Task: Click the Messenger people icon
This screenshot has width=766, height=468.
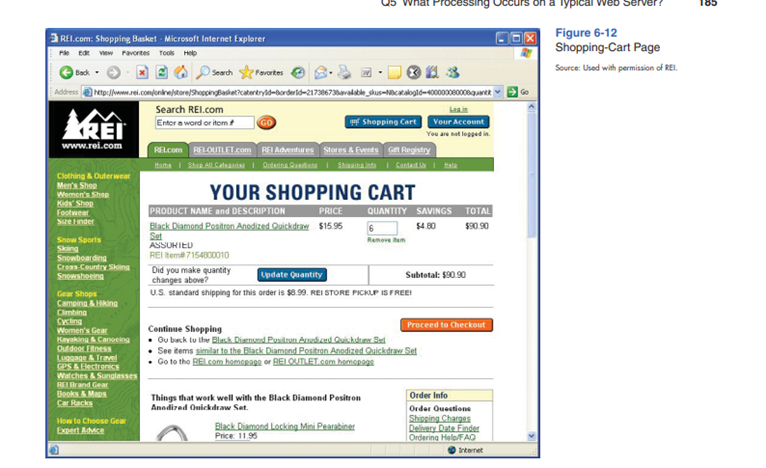Action: 452,73
